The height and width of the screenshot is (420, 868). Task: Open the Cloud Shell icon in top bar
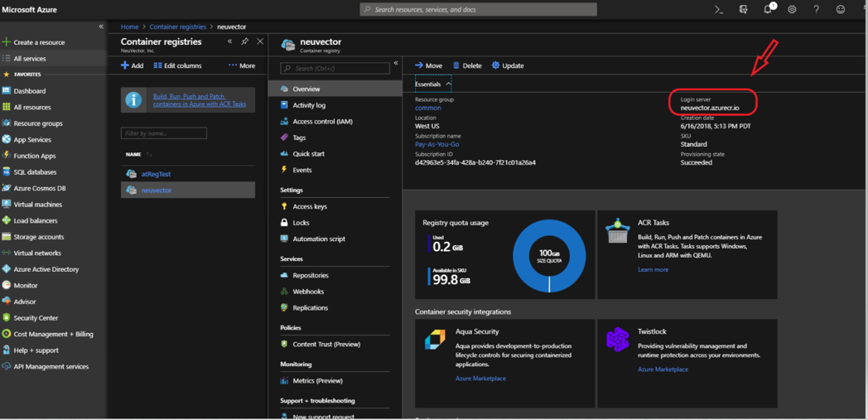coord(719,9)
